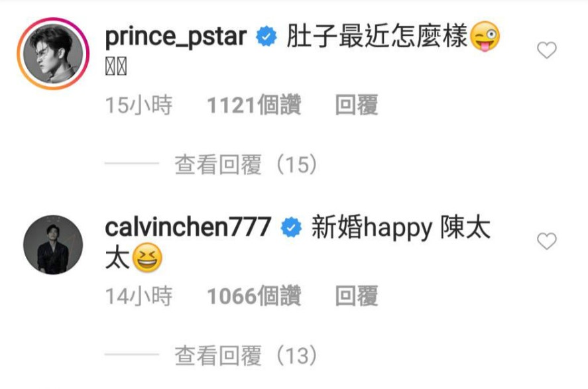Screen dimensions: 588x389
Task: Tap calvinchen777's blue verified badge
Action: [292, 227]
